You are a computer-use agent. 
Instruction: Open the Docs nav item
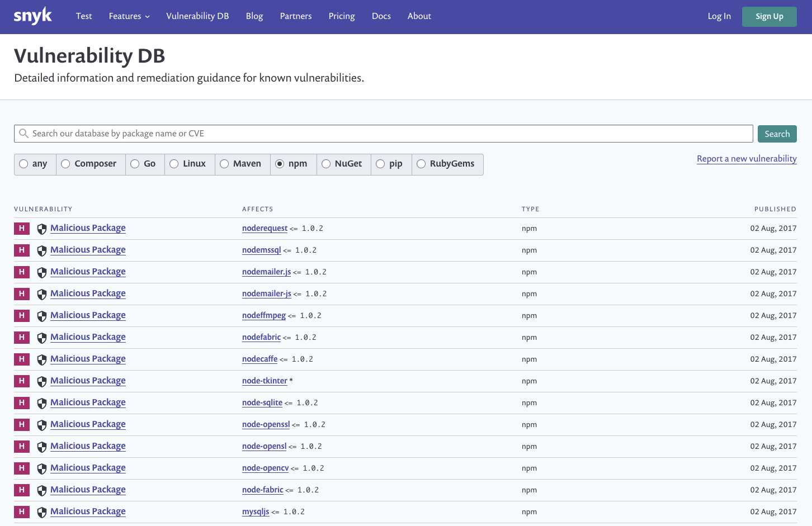pos(381,16)
